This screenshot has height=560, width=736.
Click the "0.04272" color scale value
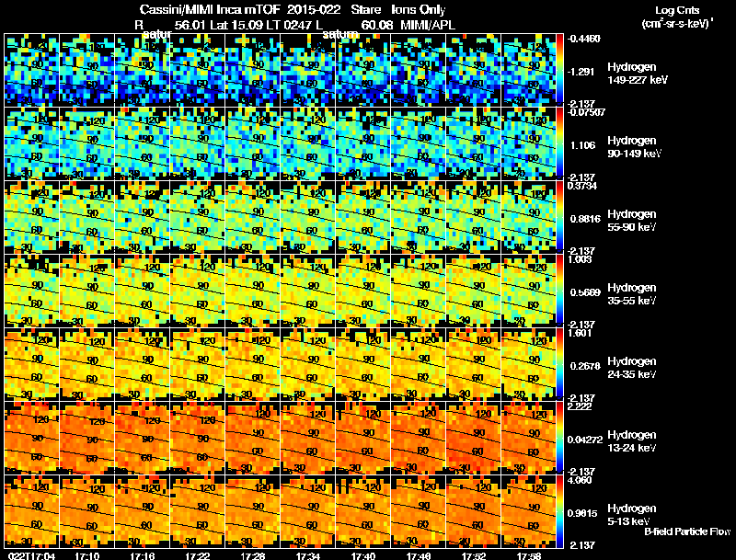pos(585,440)
